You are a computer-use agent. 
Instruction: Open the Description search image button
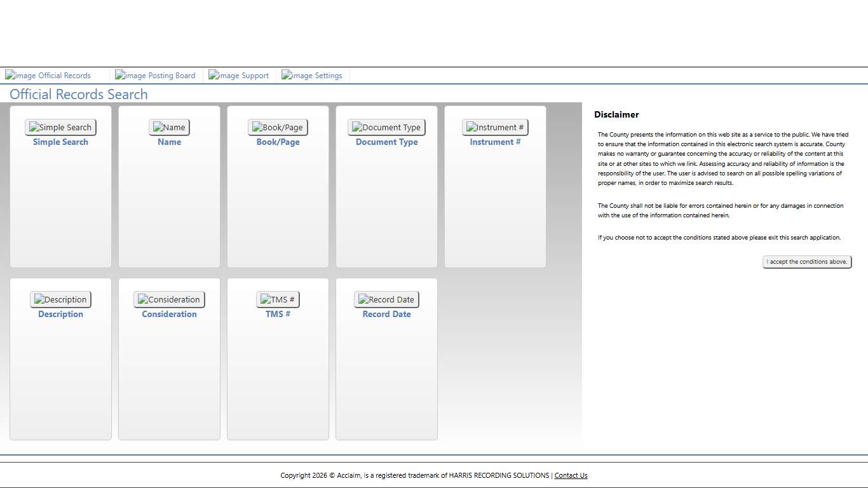coord(60,299)
